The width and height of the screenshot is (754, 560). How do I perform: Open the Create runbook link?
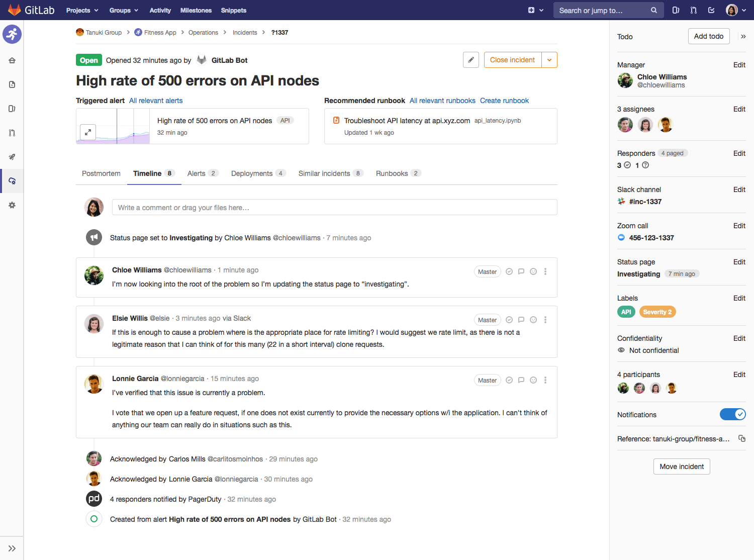(504, 101)
